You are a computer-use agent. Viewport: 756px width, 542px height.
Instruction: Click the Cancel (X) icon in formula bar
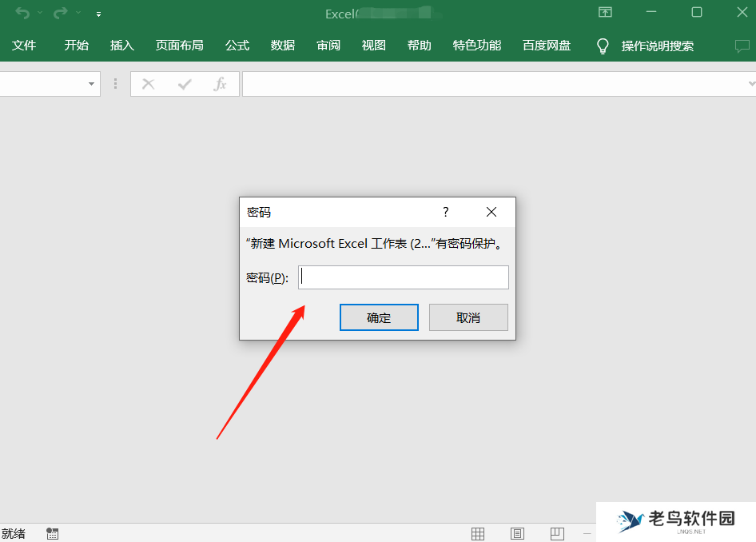tap(148, 83)
